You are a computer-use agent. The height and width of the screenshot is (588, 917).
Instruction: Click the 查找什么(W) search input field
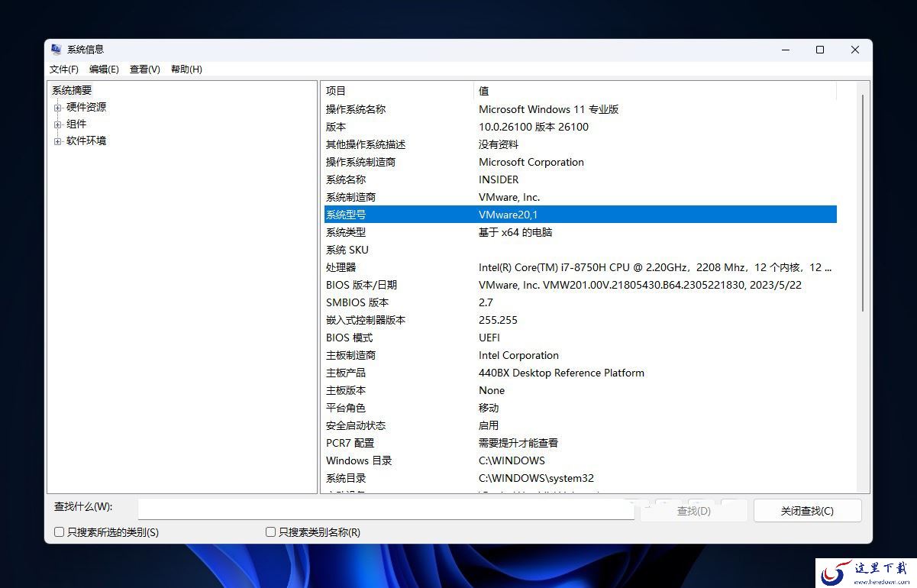(x=386, y=509)
